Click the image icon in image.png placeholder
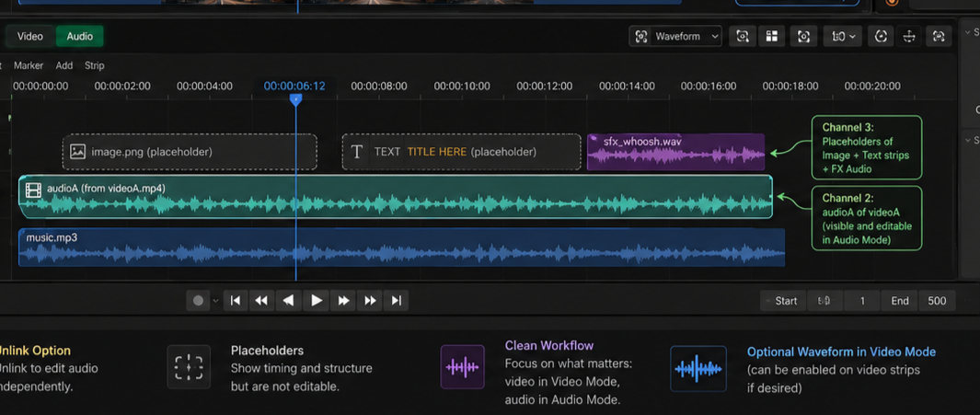The height and width of the screenshot is (415, 980). pos(77,151)
